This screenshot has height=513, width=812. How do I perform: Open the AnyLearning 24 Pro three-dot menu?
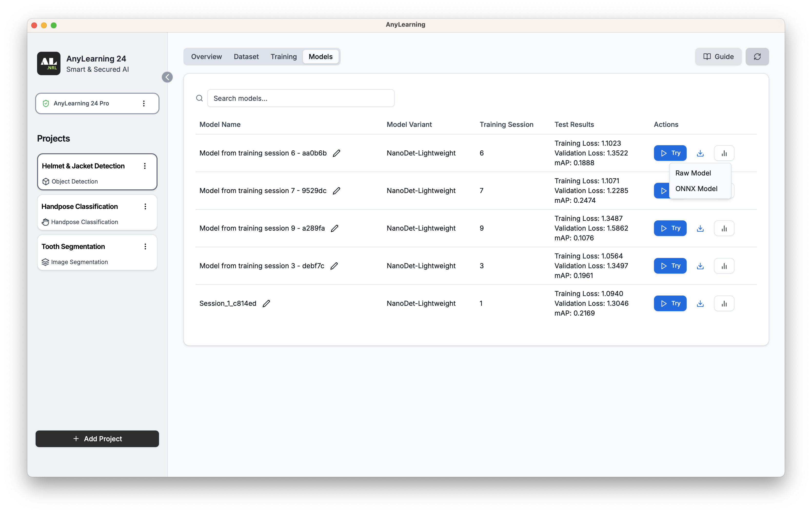tap(144, 104)
